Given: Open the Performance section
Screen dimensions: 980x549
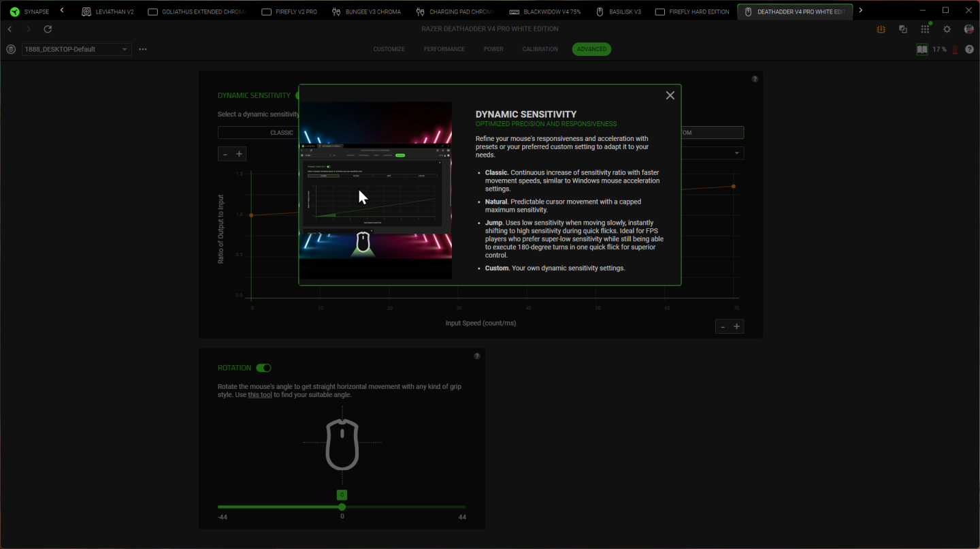Looking at the screenshot, I should (444, 49).
